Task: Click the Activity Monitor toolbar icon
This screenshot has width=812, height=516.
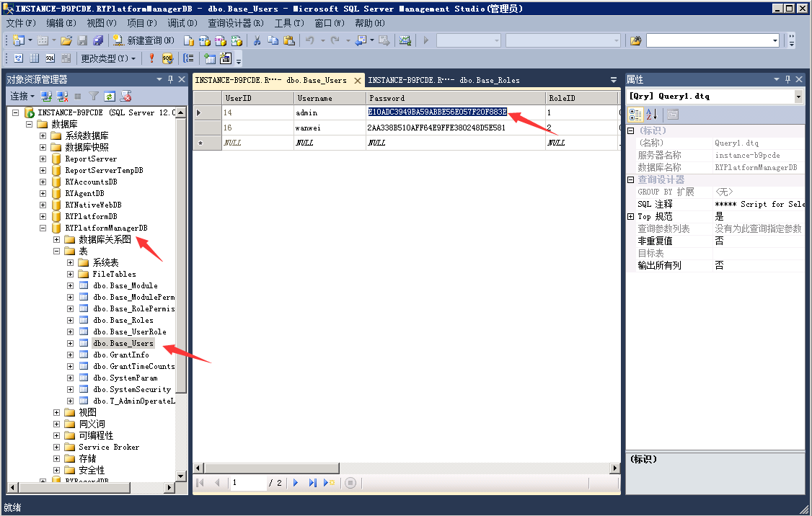Action: coord(405,40)
